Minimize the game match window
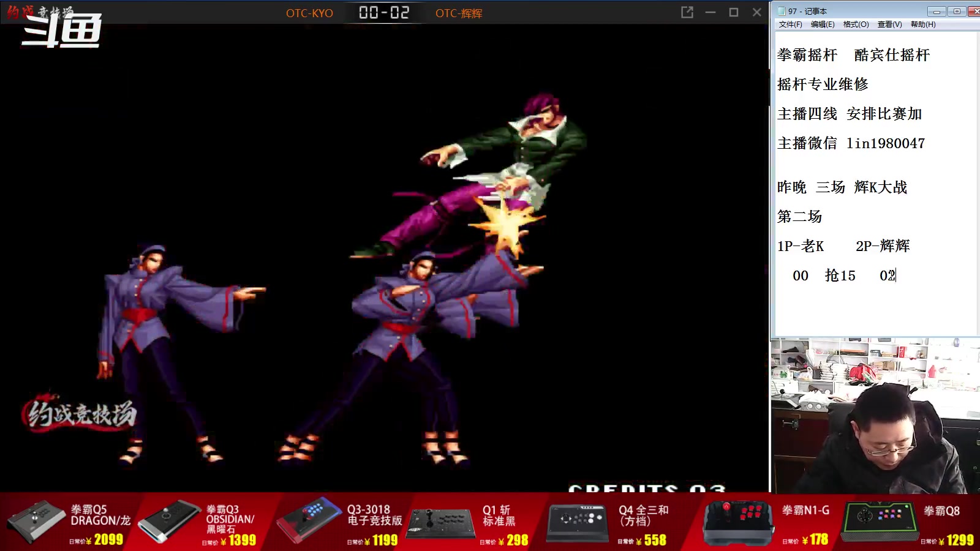980x551 pixels. pyautogui.click(x=710, y=12)
